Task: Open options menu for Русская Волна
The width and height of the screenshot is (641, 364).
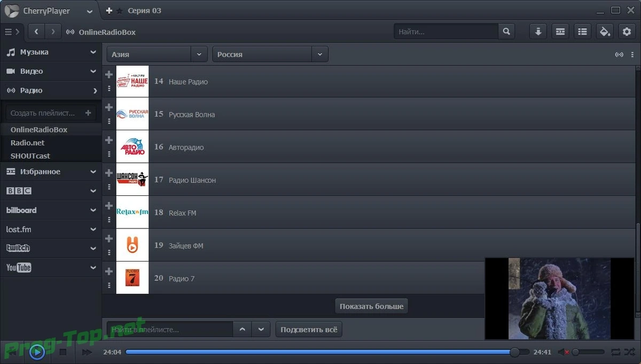Action: point(109,121)
